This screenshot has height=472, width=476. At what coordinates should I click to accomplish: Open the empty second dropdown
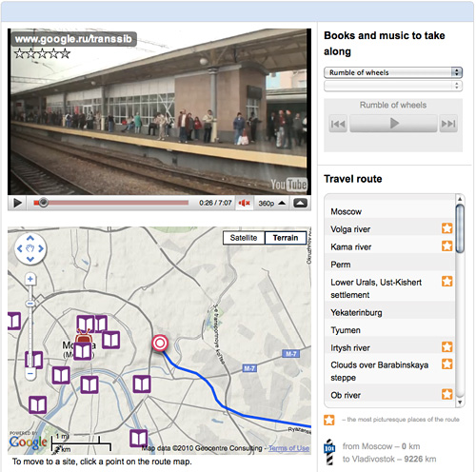pyautogui.click(x=393, y=86)
